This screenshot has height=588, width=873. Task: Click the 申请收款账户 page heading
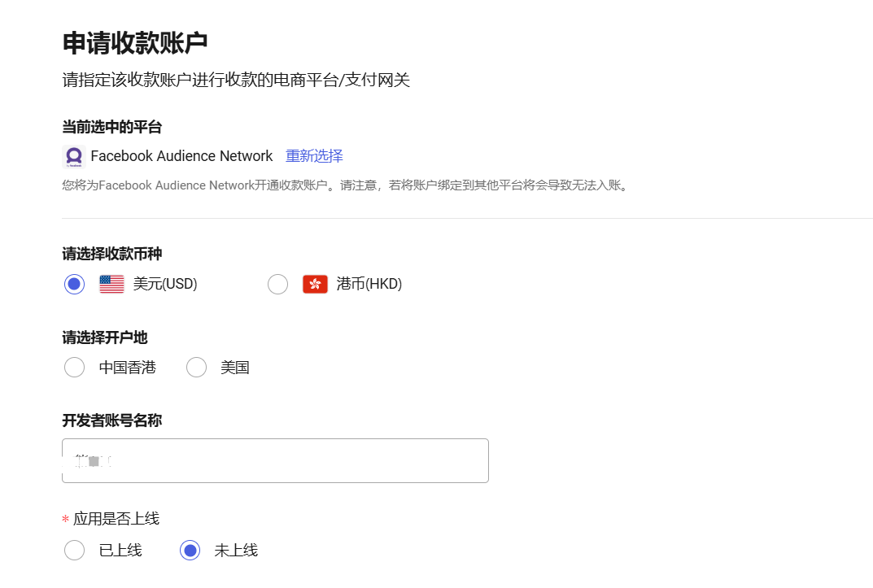coord(135,43)
